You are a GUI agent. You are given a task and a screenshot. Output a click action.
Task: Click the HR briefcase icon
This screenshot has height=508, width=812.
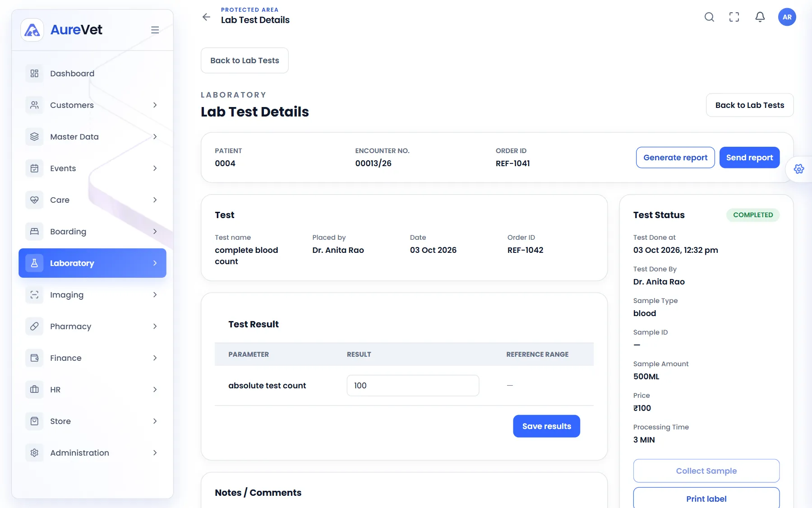[34, 390]
